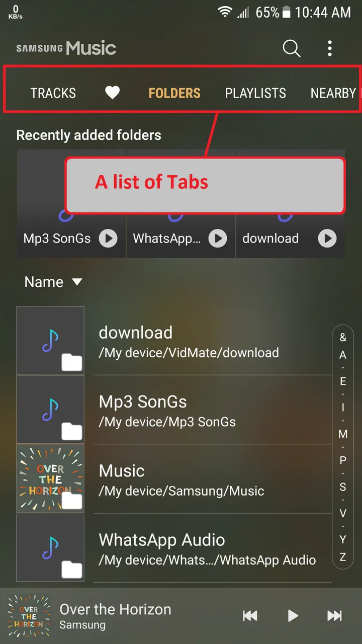
Task: Tap the /My device/VidMate/download path
Action: pyautogui.click(x=189, y=353)
